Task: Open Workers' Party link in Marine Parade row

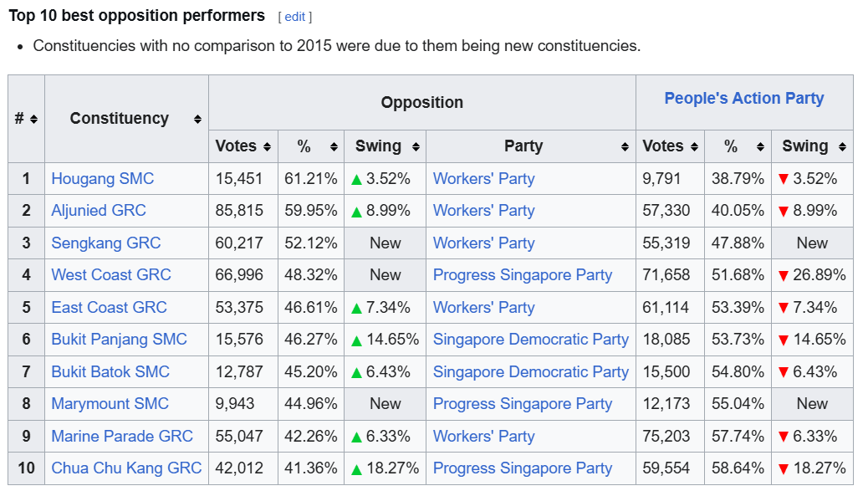Action: coord(483,437)
